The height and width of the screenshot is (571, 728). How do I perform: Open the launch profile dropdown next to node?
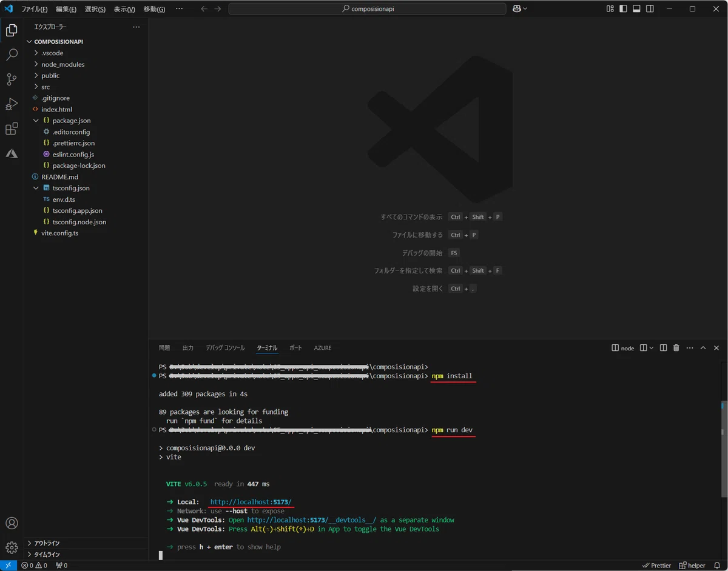[x=652, y=348]
